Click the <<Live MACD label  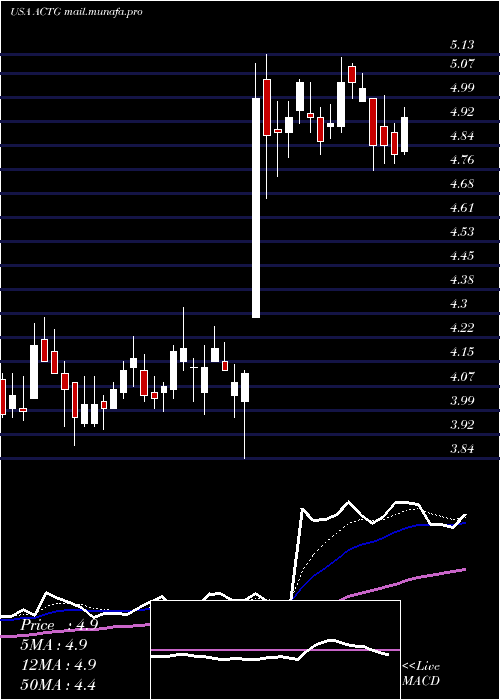(421, 674)
